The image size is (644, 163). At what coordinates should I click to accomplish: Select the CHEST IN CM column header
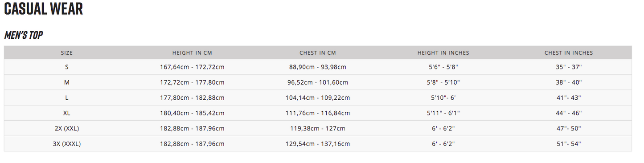pos(318,53)
